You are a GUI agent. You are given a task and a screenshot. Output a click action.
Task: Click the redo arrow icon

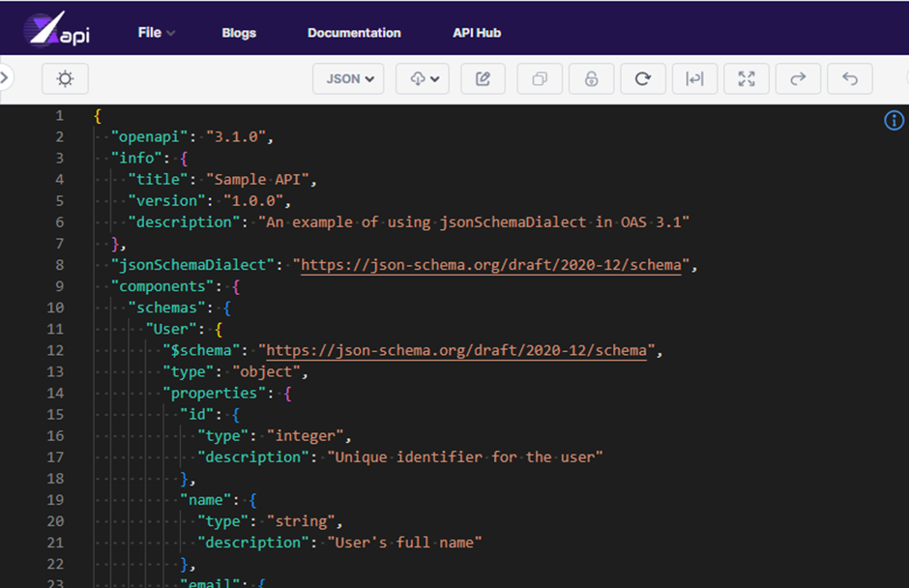coord(798,78)
